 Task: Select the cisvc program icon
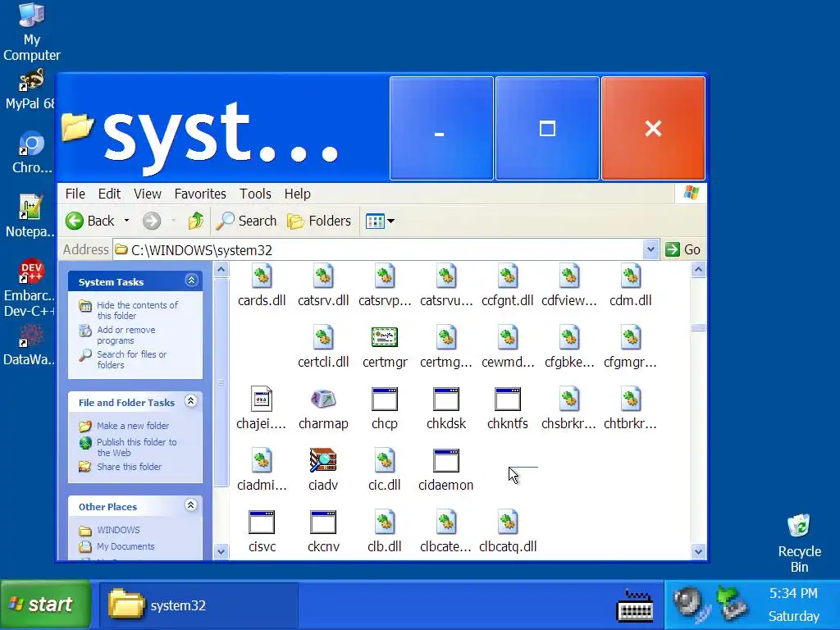point(262,523)
